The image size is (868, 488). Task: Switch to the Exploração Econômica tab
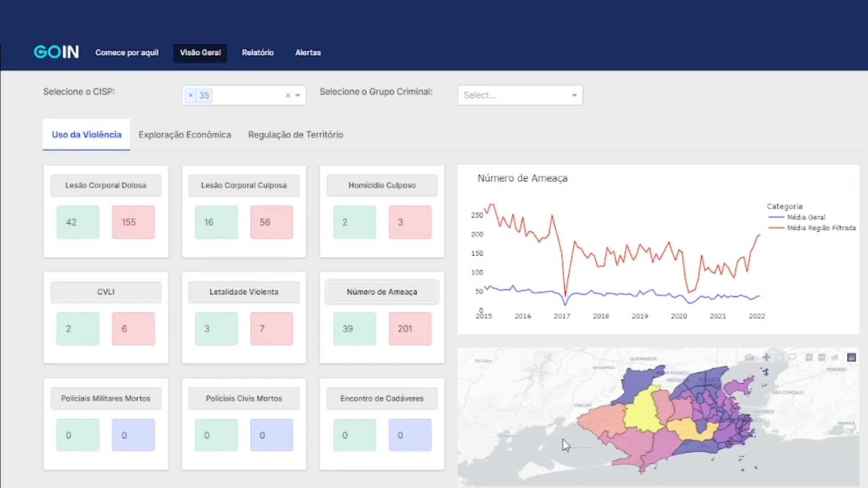coord(184,135)
